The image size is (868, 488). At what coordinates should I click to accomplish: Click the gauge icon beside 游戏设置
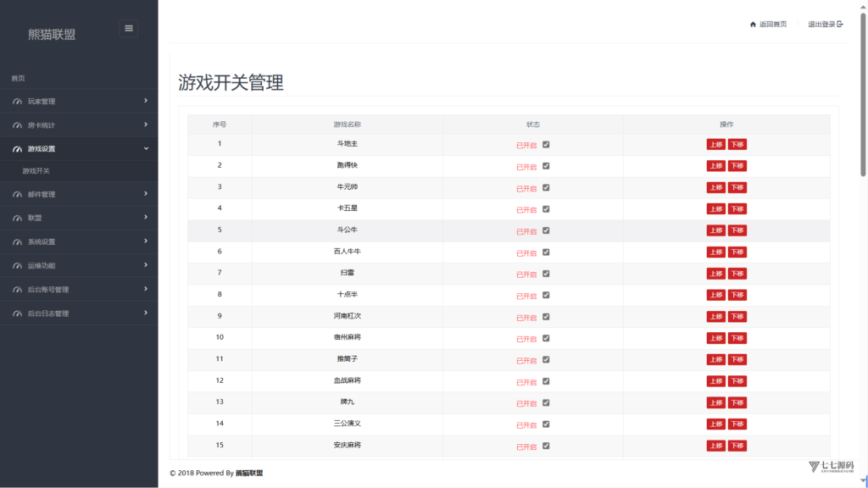17,149
